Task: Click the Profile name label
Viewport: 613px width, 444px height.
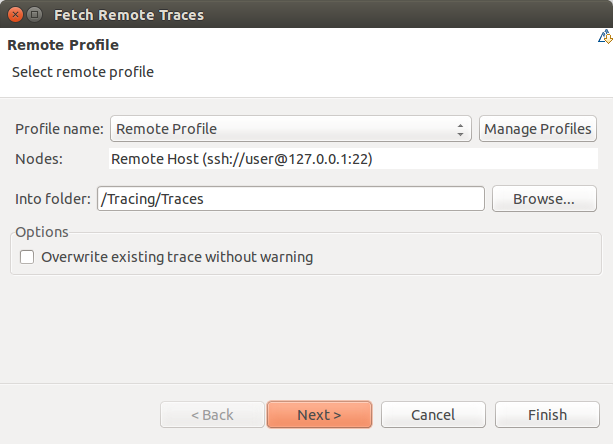Action: 59,129
